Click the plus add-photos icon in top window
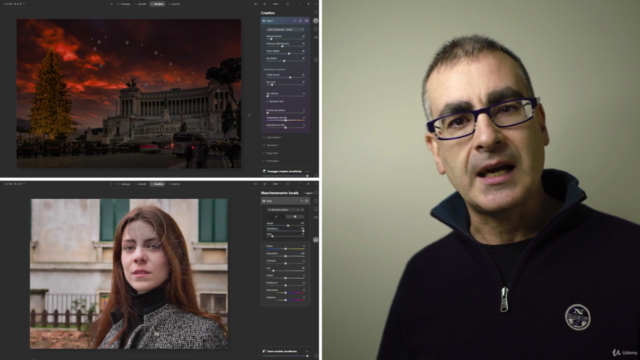This screenshot has width=640, height=360. click(111, 4)
